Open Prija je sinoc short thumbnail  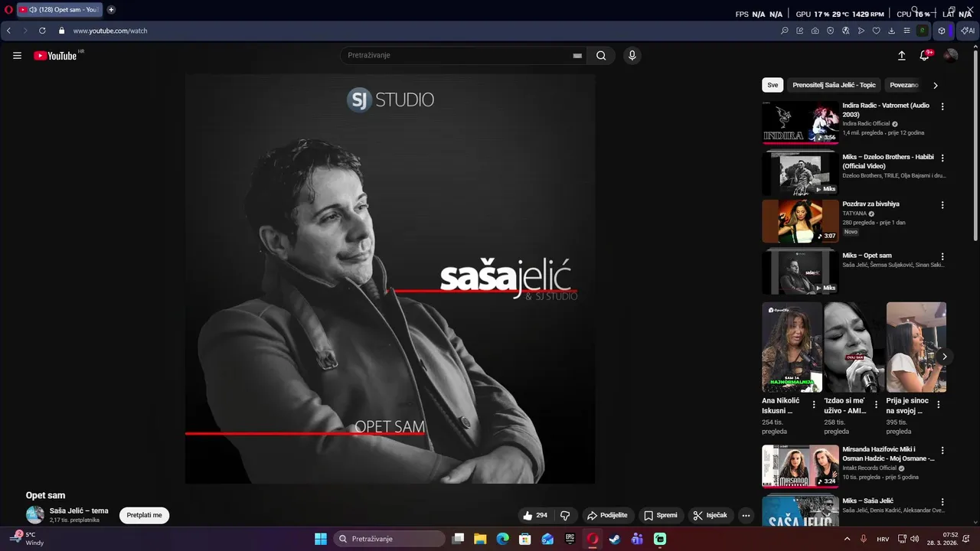[916, 347]
